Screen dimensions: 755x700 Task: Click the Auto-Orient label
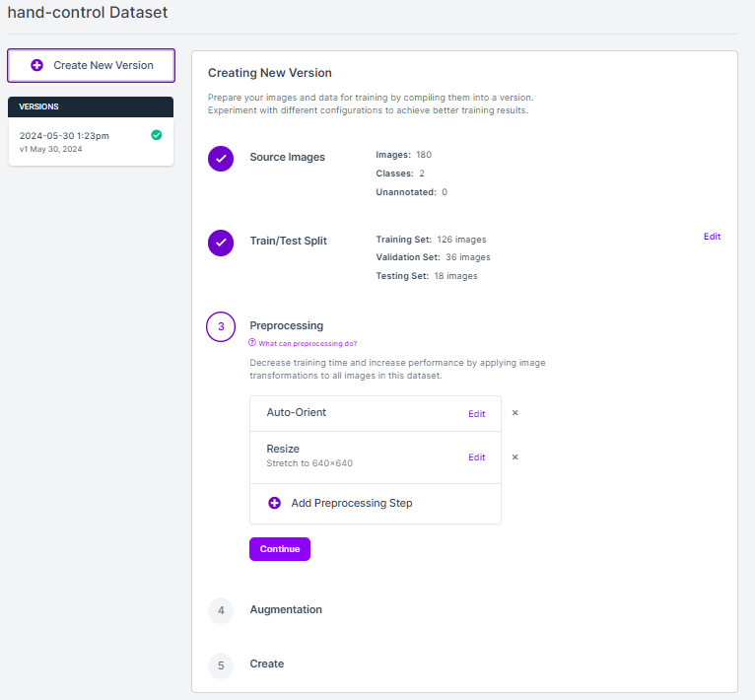(x=297, y=412)
